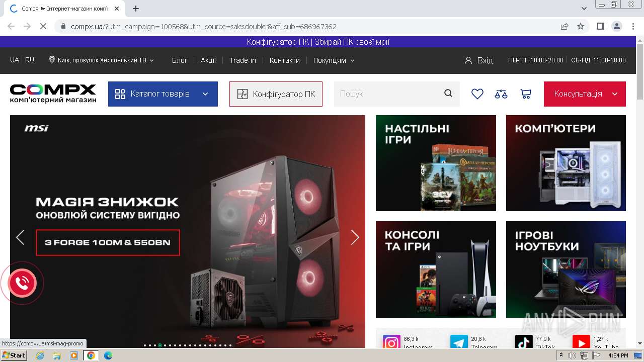This screenshot has width=644, height=362.
Task: Click the top Конфігуратор ПК promo banner
Action: coord(318,42)
